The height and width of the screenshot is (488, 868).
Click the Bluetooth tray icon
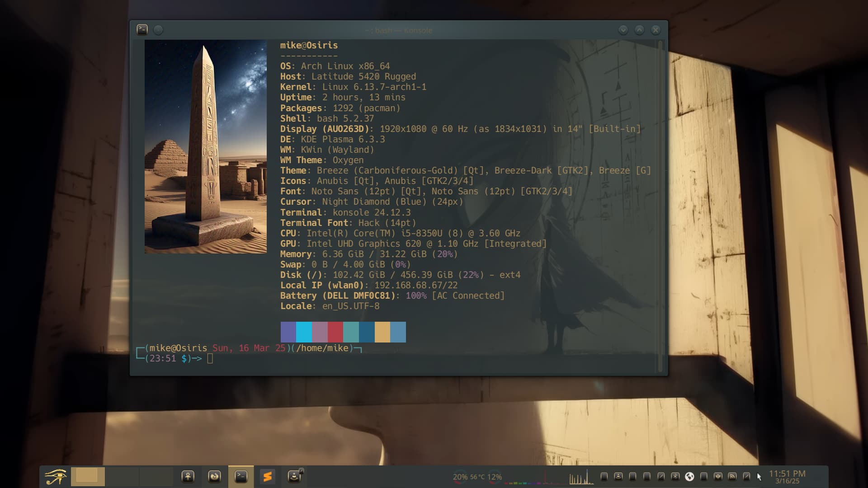pyautogui.click(x=675, y=476)
